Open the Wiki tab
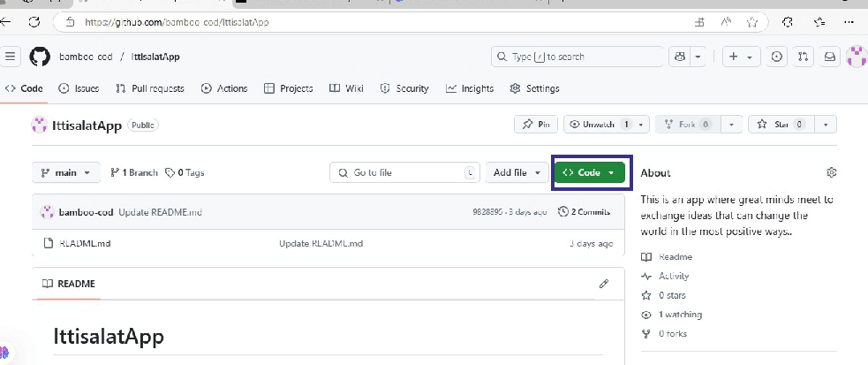 pos(346,88)
